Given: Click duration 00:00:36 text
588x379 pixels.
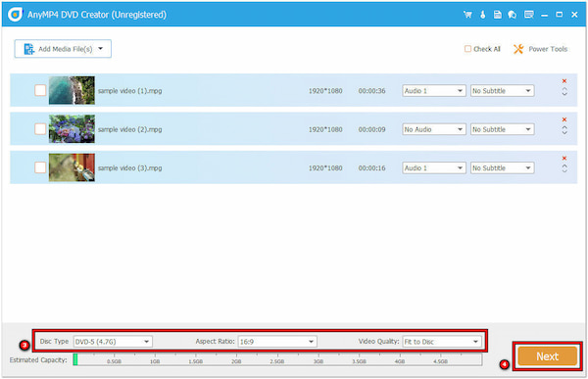Looking at the screenshot, I should coord(371,91).
